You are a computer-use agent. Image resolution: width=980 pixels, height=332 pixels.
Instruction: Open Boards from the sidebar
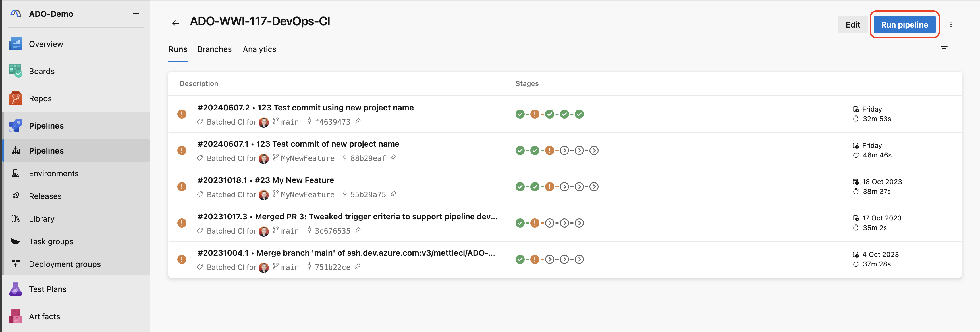click(x=41, y=72)
